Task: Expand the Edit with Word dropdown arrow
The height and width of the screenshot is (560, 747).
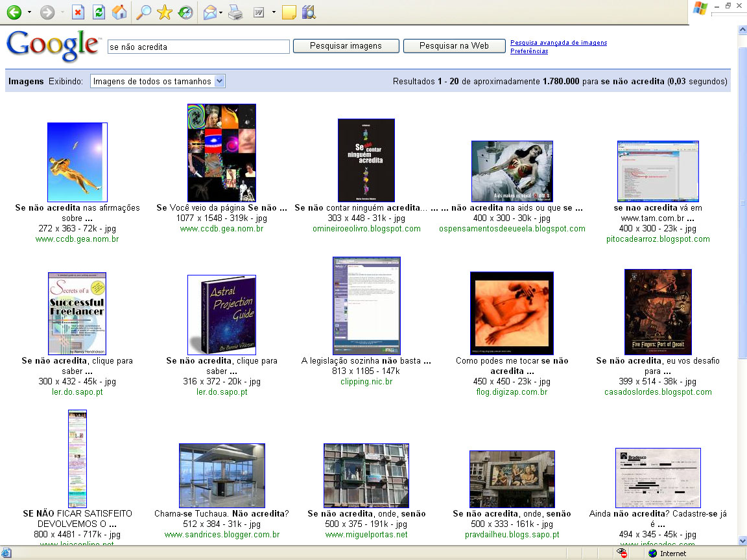Action: pos(274,12)
